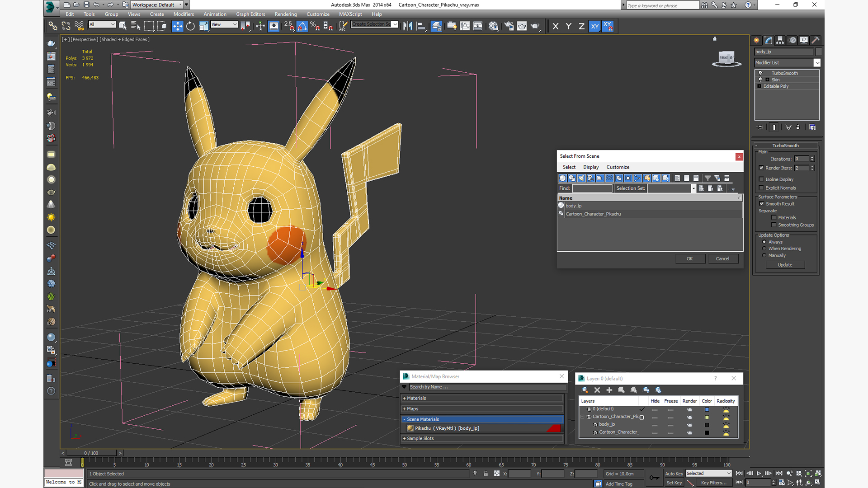Open the Animation menu
This screenshot has width=868, height=488.
point(215,14)
